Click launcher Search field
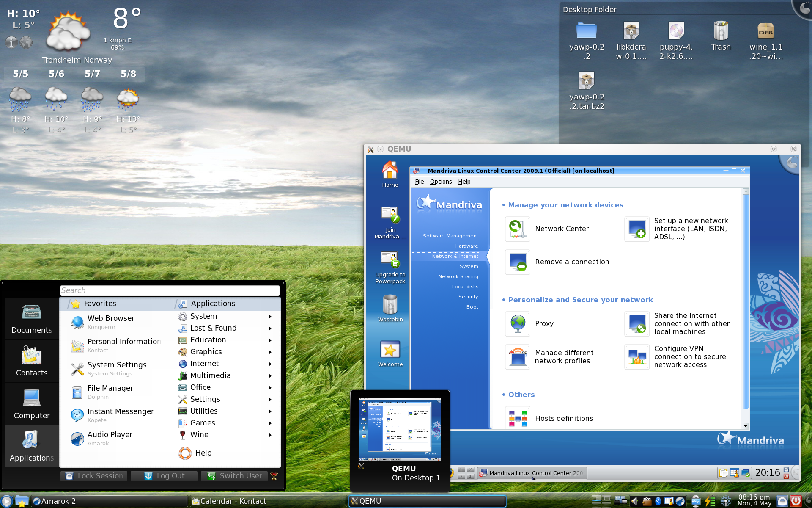Viewport: 812px width, 508px height. pyautogui.click(x=170, y=290)
